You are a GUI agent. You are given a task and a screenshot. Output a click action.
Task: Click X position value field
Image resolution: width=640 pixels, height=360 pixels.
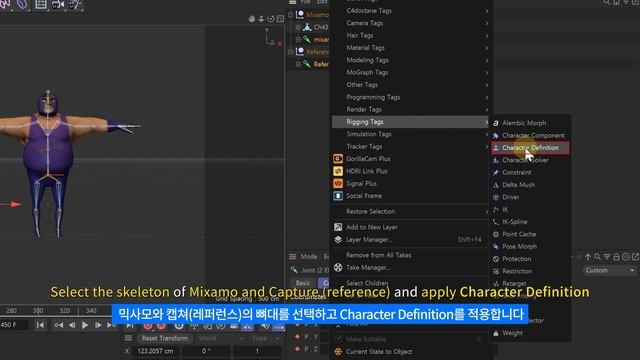[156, 351]
